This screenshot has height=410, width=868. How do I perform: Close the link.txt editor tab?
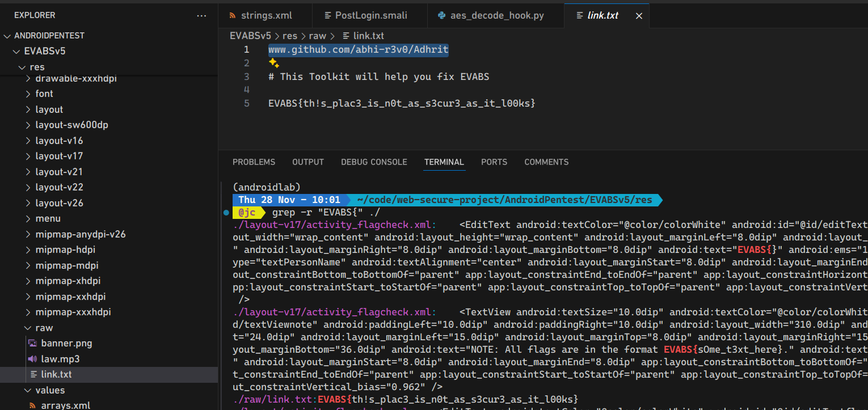[x=639, y=16]
